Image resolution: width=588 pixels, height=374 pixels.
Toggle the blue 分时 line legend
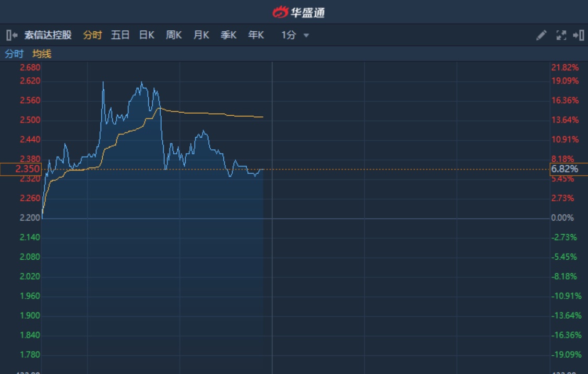[x=14, y=54]
